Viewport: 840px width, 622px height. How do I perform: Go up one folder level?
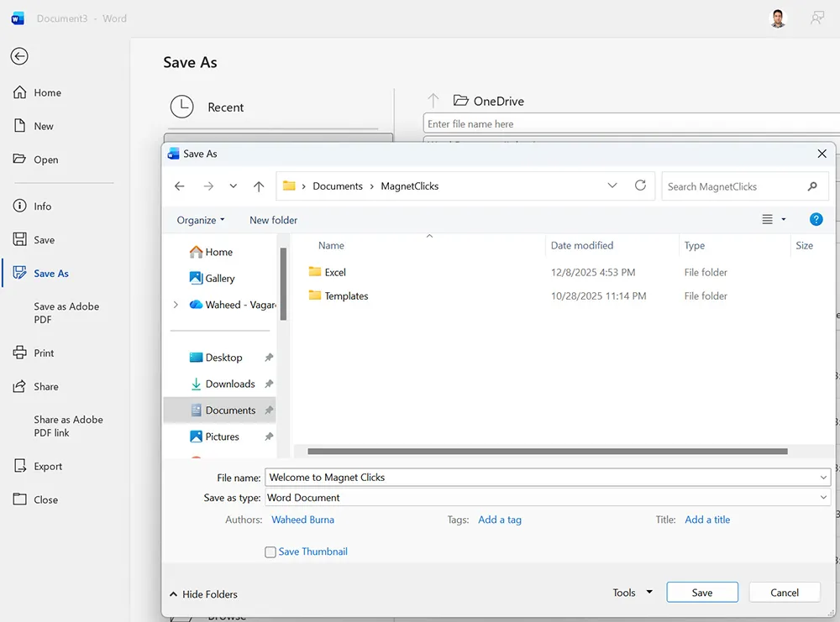click(259, 186)
